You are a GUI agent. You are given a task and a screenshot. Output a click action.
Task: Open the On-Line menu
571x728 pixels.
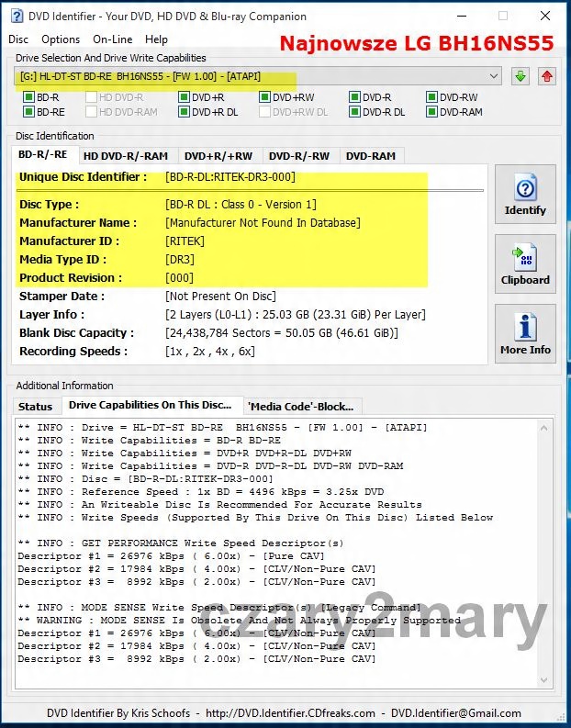pos(113,39)
